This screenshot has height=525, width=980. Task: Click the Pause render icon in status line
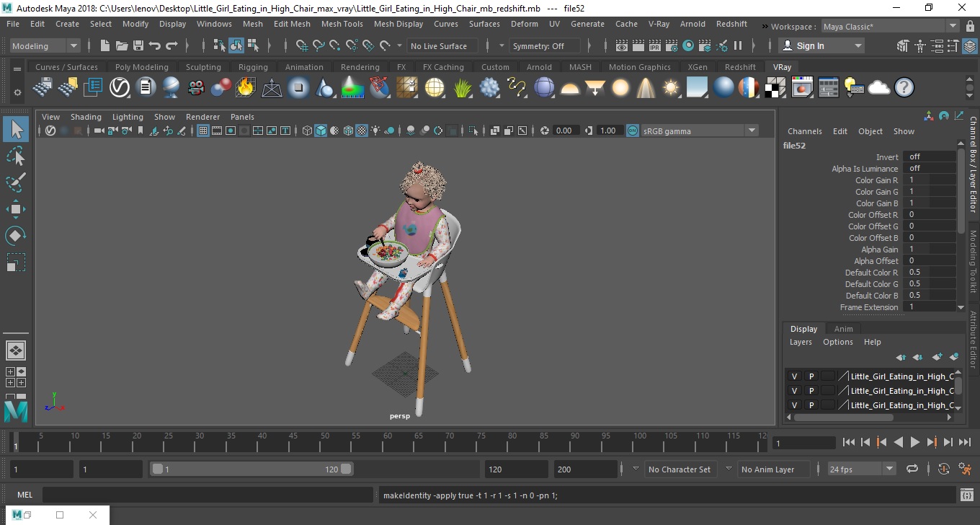pyautogui.click(x=738, y=45)
